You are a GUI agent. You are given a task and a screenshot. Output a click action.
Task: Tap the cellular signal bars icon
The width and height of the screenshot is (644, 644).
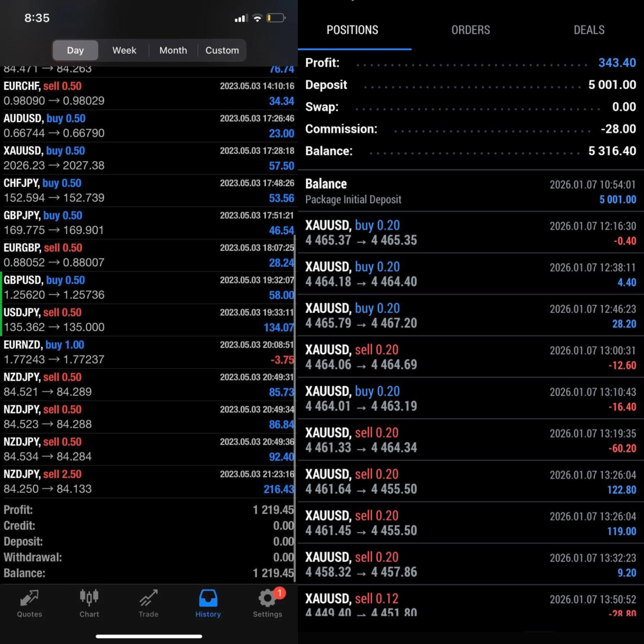tap(241, 19)
